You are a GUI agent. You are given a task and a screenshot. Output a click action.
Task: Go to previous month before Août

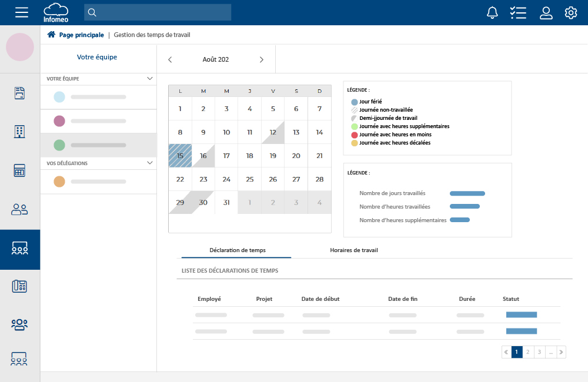tap(170, 59)
